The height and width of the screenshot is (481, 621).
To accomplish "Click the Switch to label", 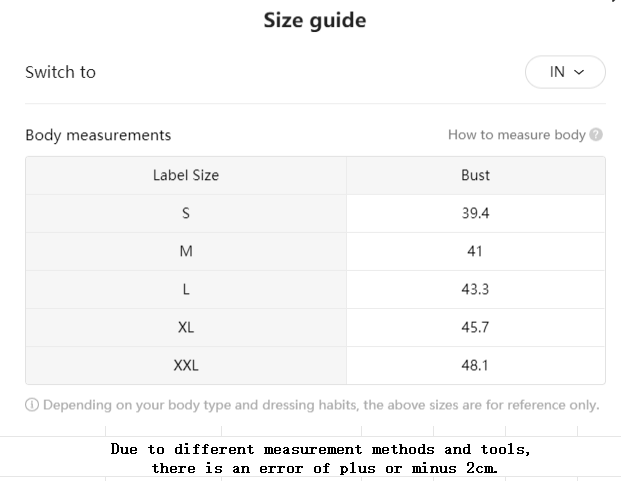I will tap(61, 72).
